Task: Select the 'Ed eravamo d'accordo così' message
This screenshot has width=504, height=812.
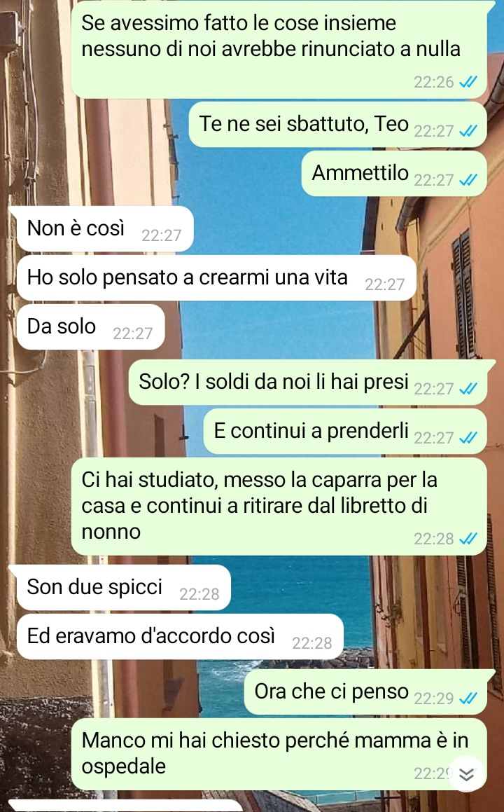Action: click(x=180, y=636)
